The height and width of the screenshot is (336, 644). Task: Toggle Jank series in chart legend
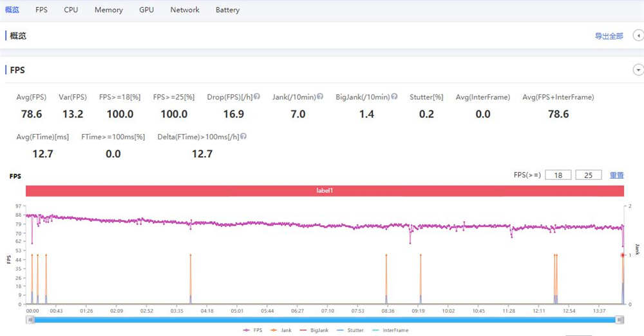281,330
